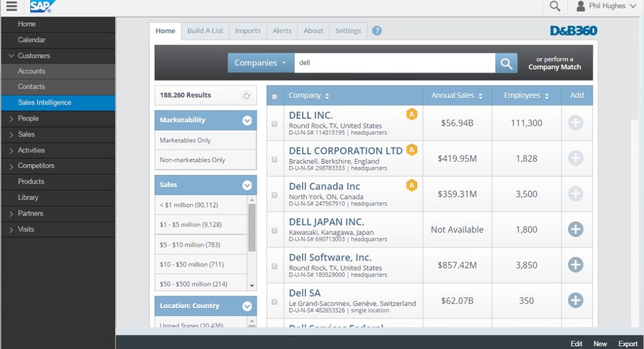This screenshot has width=644, height=349.
Task: Expand the Partners sidebar section
Action: pyautogui.click(x=11, y=214)
